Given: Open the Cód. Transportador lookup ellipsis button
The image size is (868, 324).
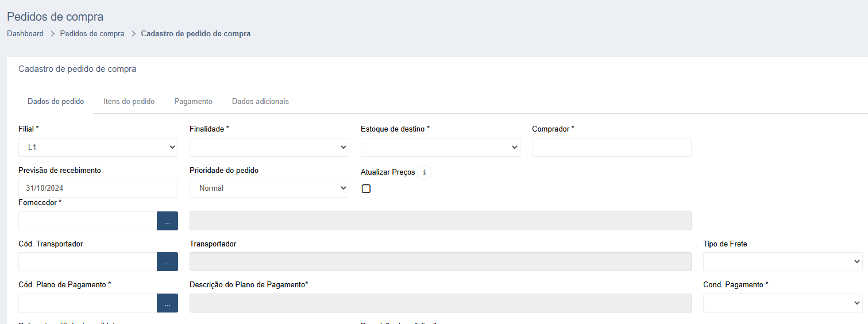Looking at the screenshot, I should click(x=167, y=262).
